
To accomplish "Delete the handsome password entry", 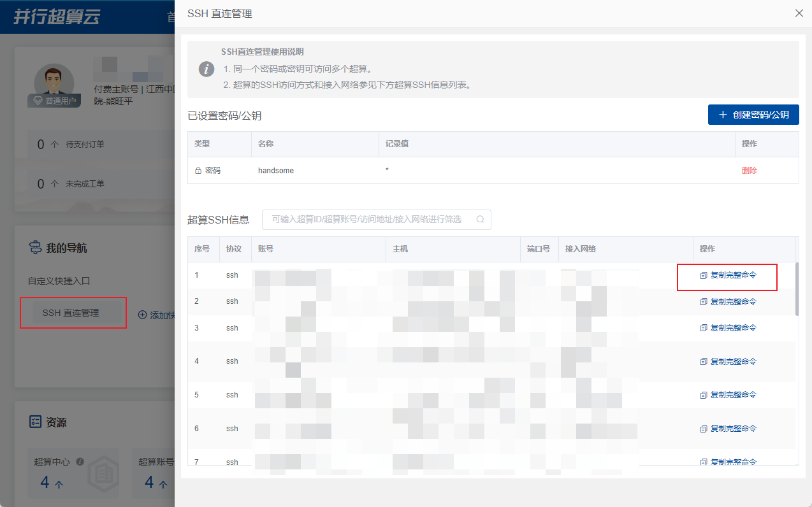I will click(x=749, y=171).
